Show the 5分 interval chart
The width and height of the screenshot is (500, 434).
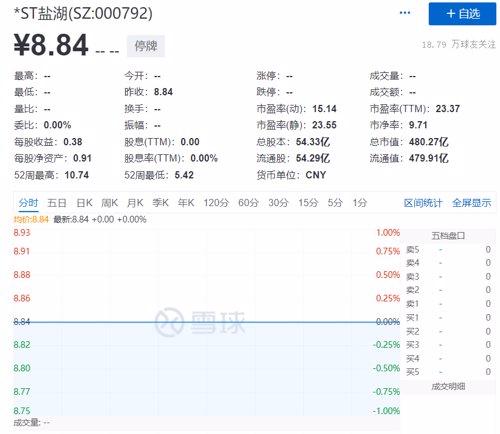[x=335, y=203]
